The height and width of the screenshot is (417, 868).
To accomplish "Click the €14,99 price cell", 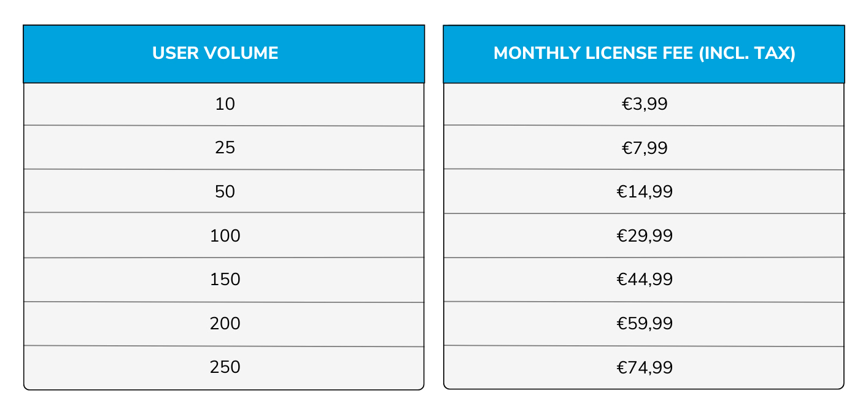I will (x=644, y=191).
